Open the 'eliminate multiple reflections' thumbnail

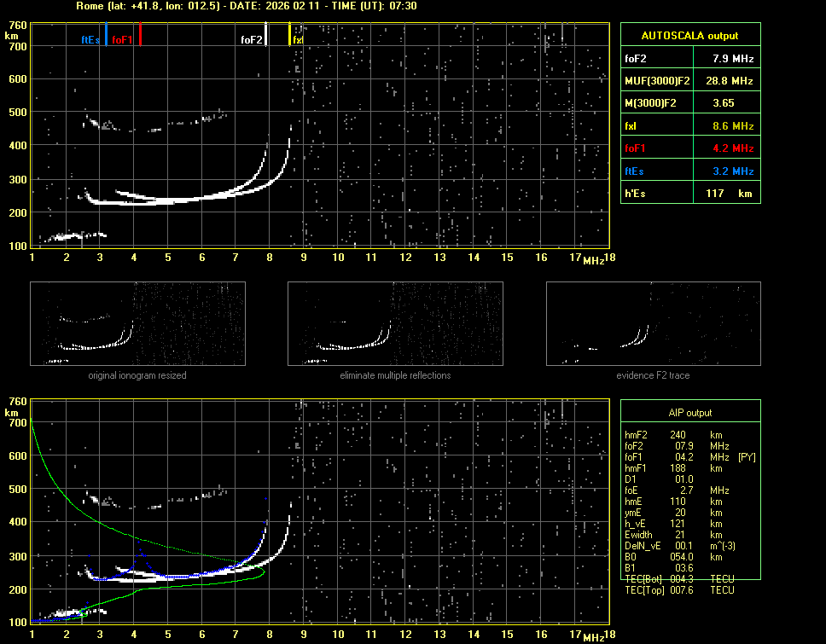[x=395, y=324]
